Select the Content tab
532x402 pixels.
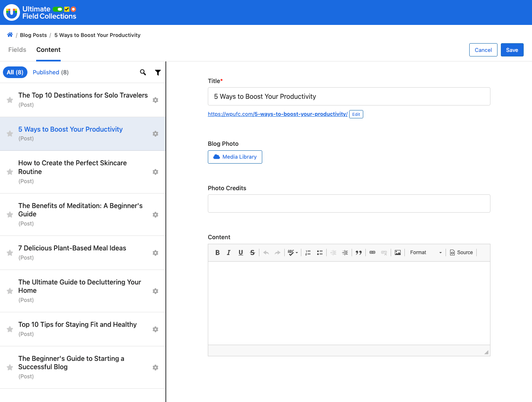coord(48,50)
